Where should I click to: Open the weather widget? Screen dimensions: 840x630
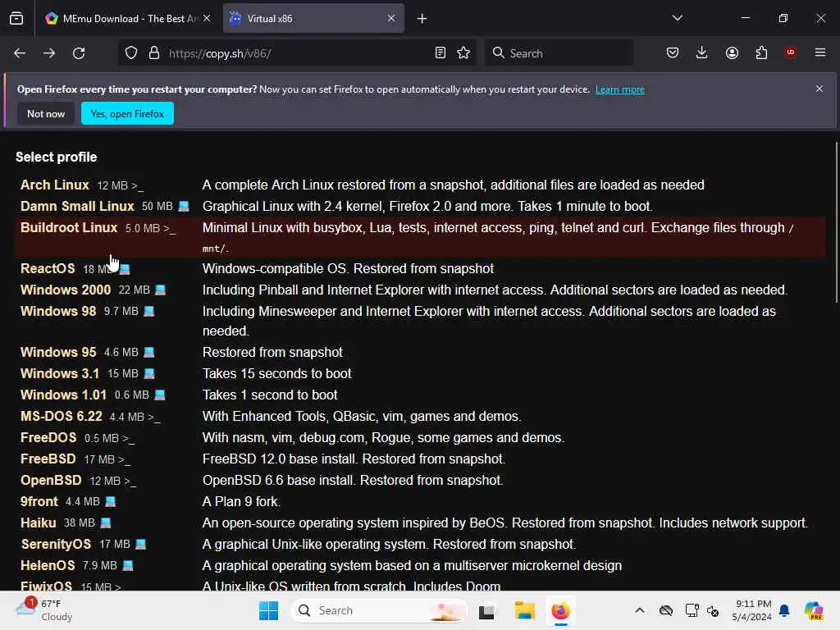(44, 610)
